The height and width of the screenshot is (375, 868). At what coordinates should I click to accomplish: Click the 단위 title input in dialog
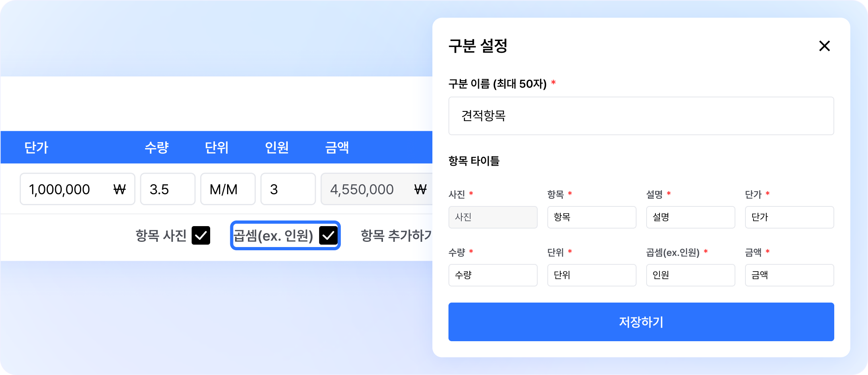[x=592, y=275]
